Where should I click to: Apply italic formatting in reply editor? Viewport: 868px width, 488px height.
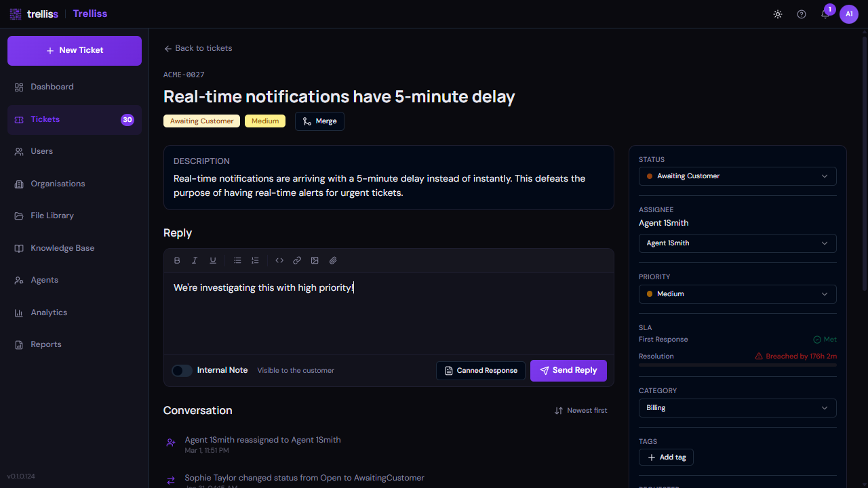pyautogui.click(x=195, y=260)
